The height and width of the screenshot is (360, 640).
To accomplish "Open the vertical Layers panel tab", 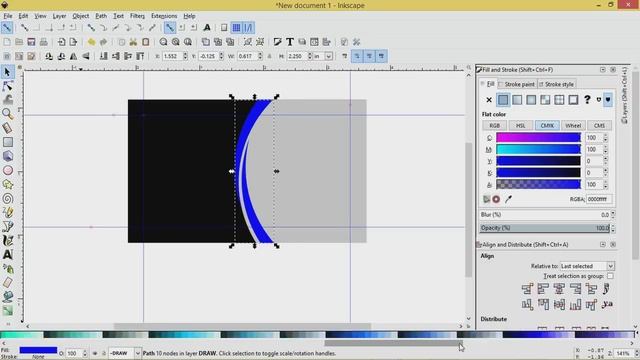I will pyautogui.click(x=624, y=95).
